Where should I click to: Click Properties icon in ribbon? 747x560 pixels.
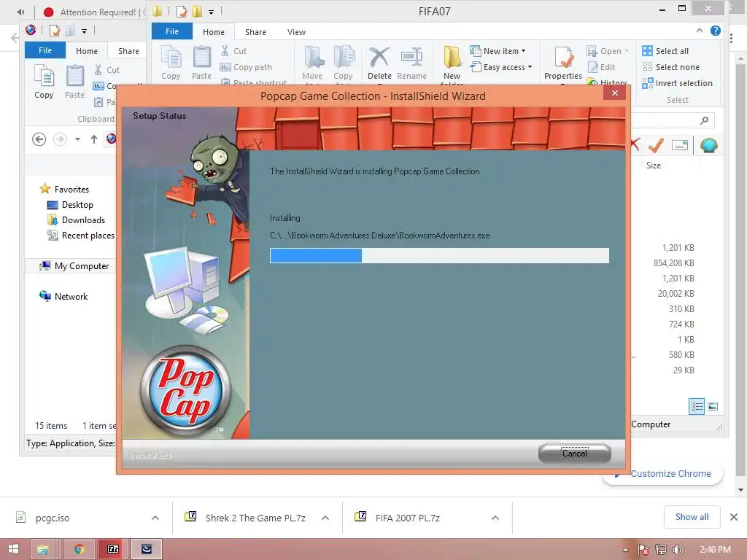[x=563, y=63]
